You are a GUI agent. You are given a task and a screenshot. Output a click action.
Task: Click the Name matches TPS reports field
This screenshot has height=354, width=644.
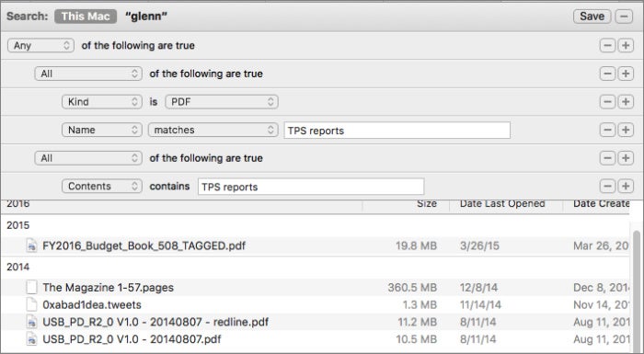tap(397, 131)
